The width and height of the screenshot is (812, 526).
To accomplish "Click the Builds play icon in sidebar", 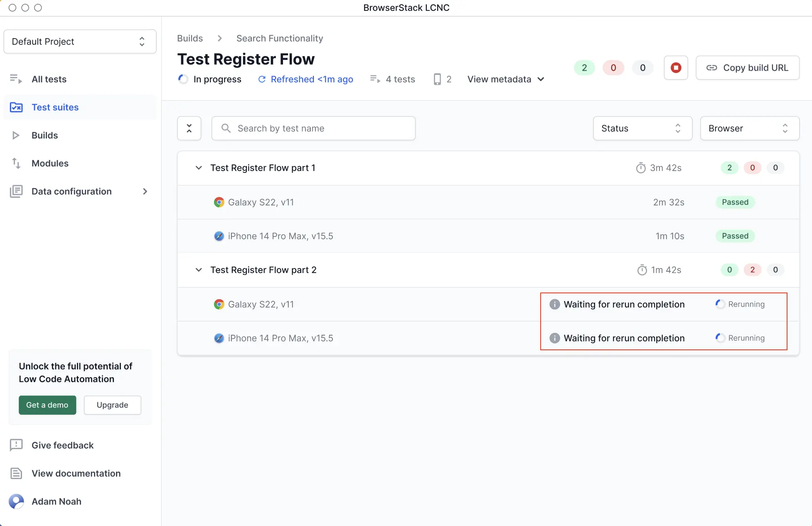I will coord(16,135).
